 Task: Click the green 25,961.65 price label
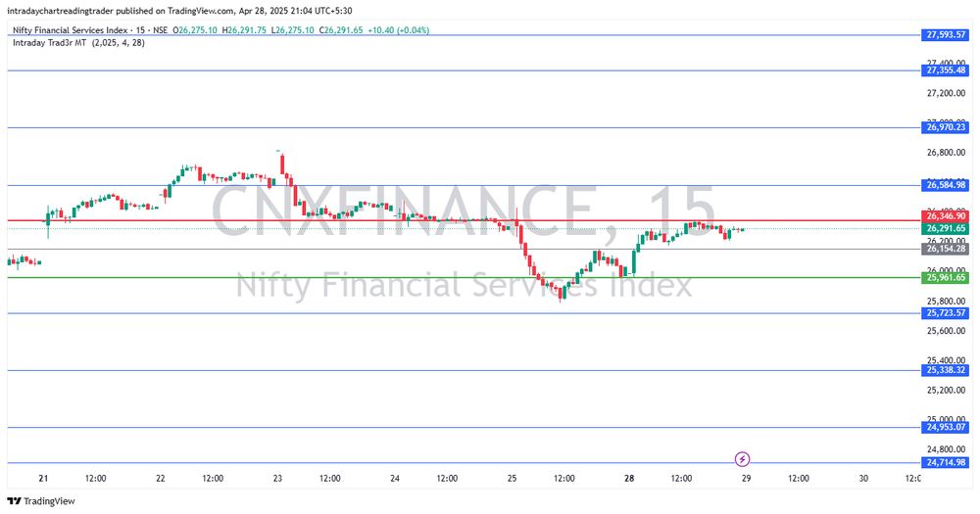pyautogui.click(x=946, y=278)
